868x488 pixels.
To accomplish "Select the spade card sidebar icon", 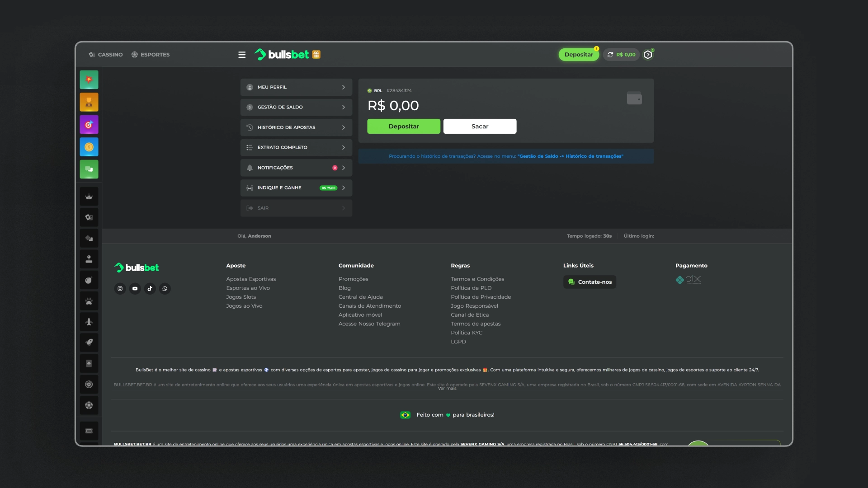I will point(89,363).
